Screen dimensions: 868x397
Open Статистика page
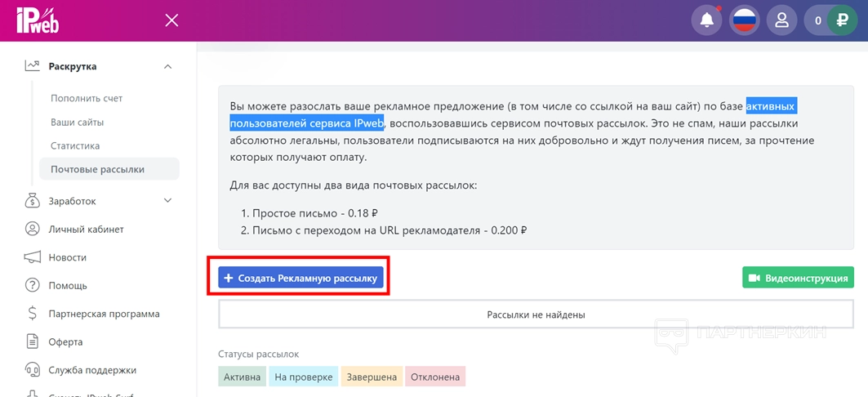coord(75,146)
